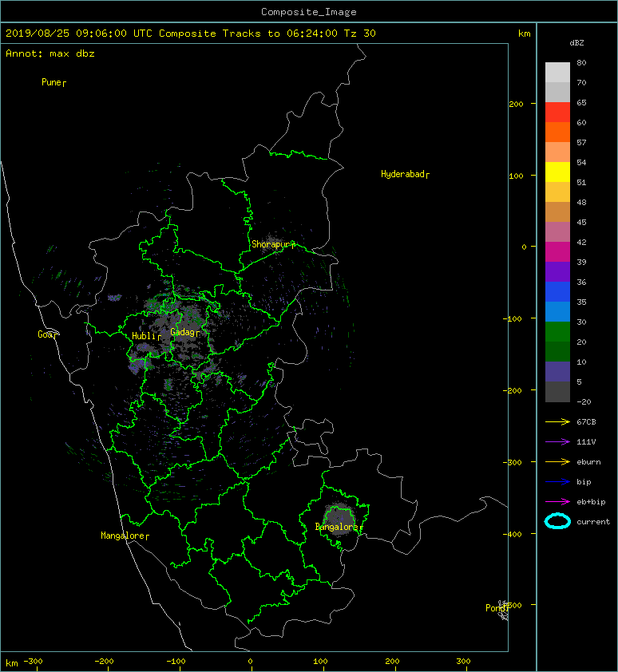Click the light blue 35 dBZ swatch

point(557,311)
